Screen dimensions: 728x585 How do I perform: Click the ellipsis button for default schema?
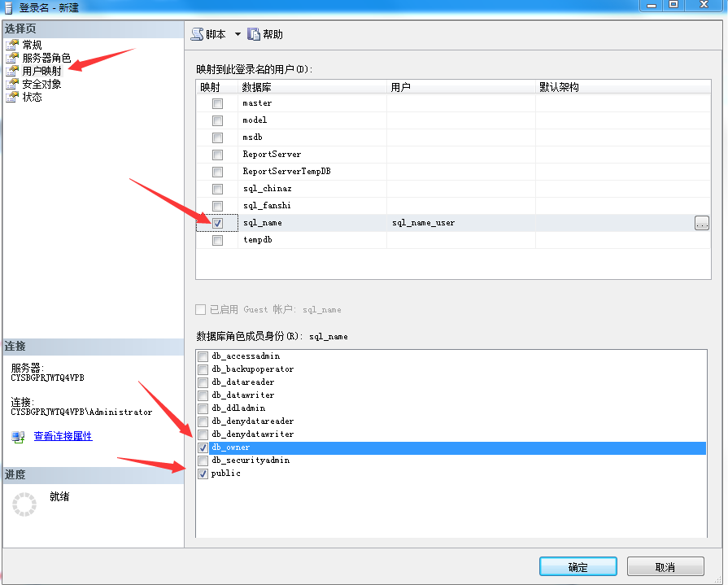701,223
